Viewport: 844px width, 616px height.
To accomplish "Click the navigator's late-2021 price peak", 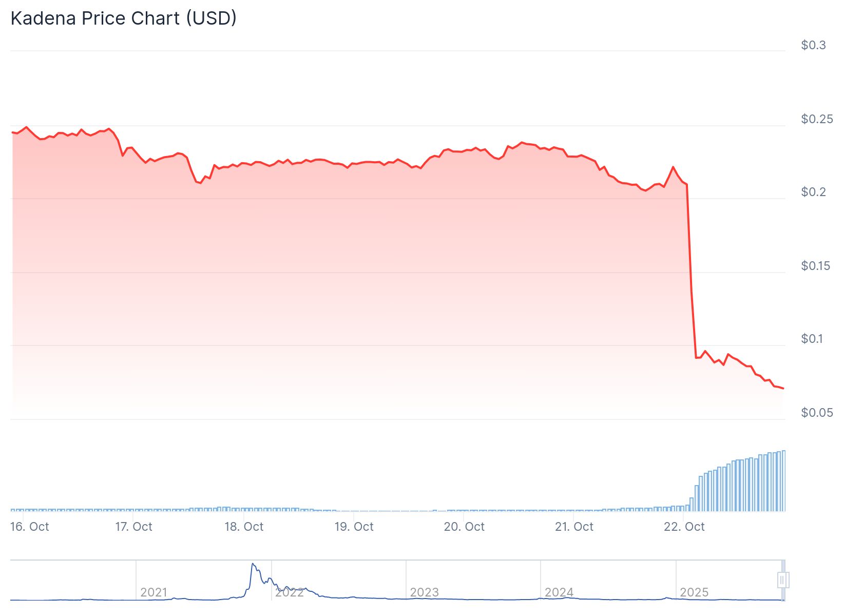I will [253, 565].
